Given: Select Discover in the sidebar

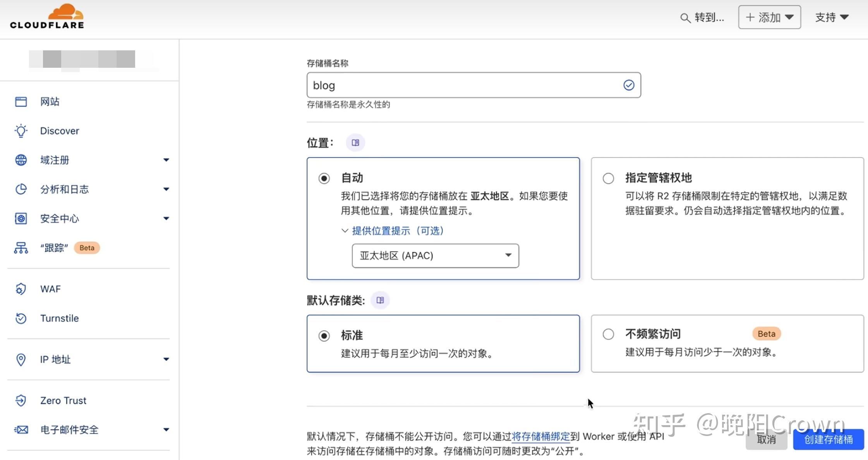Looking at the screenshot, I should point(59,130).
